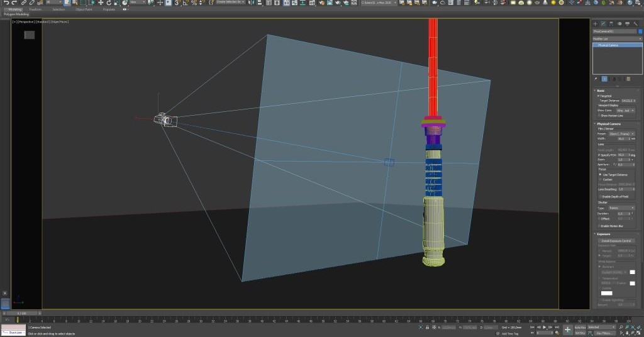644x337 pixels.
Task: Toggle the Angle Snap icon
Action: click(x=186, y=3)
